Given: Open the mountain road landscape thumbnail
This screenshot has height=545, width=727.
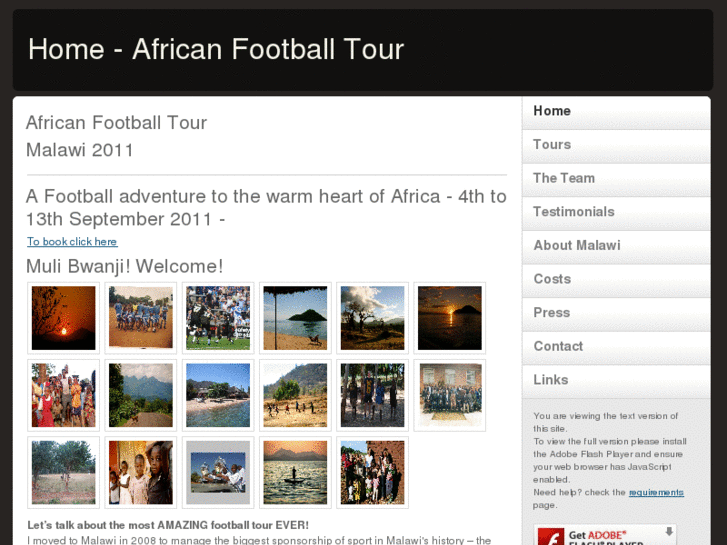Looking at the screenshot, I should [x=140, y=395].
